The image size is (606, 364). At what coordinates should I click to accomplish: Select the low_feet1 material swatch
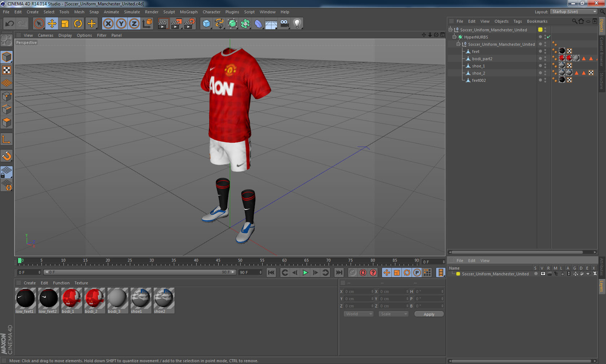[25, 300]
